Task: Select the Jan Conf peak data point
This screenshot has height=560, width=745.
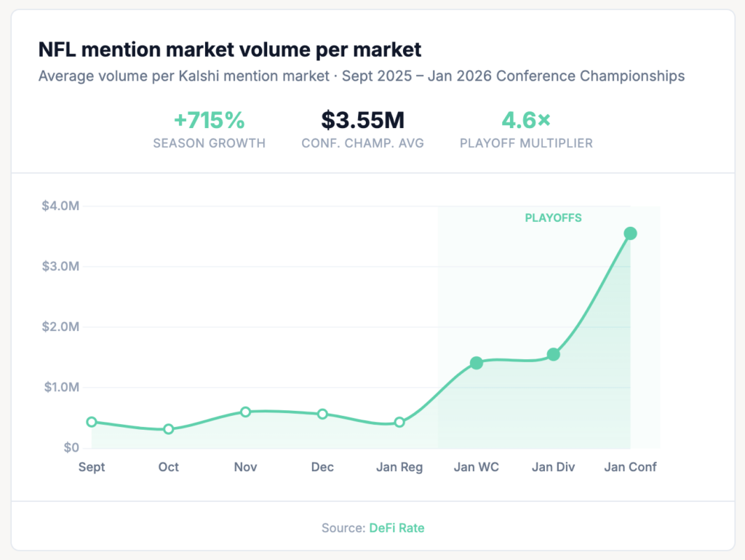Action: pyautogui.click(x=631, y=233)
